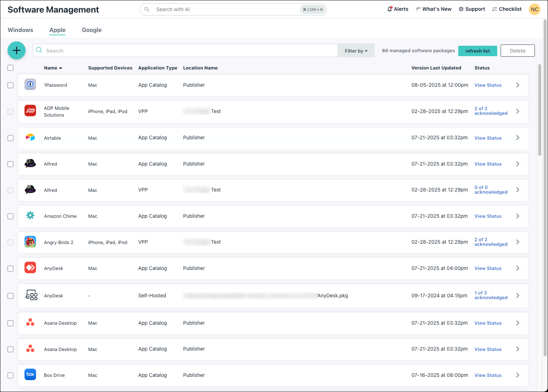
Task: Click the Self-Hosted AnyDesk package icon
Action: [x=31, y=295]
